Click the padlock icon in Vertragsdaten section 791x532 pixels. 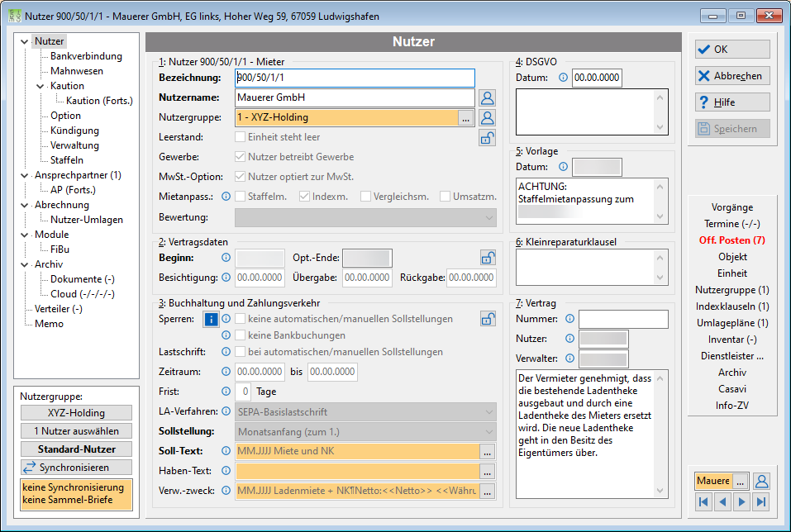click(488, 258)
